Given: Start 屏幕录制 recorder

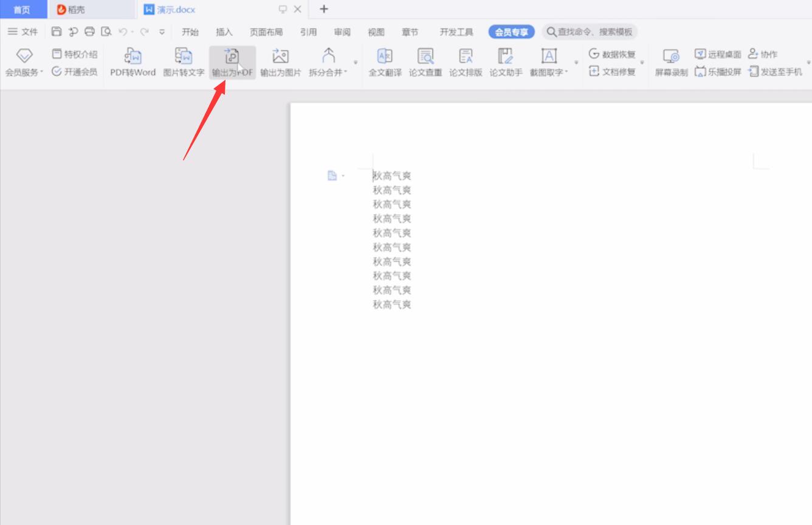Looking at the screenshot, I should point(671,63).
